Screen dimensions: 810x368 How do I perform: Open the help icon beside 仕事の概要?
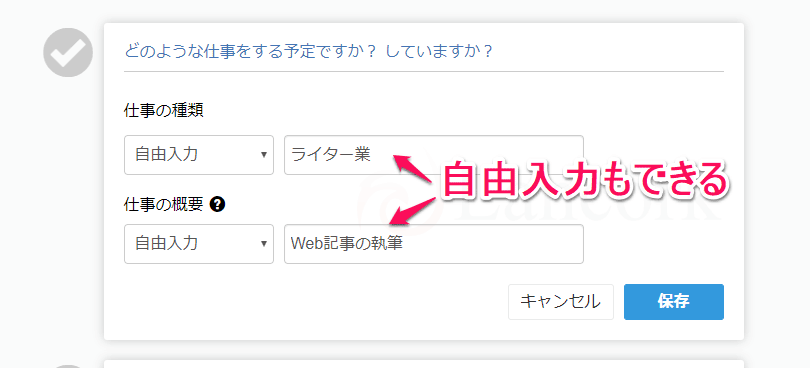pos(218,205)
